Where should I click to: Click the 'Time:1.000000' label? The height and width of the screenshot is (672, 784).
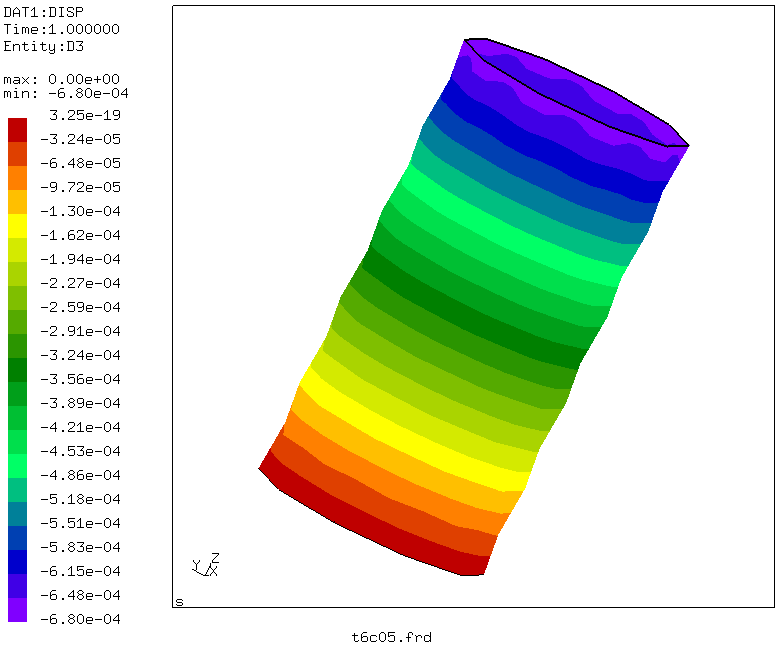point(62,29)
